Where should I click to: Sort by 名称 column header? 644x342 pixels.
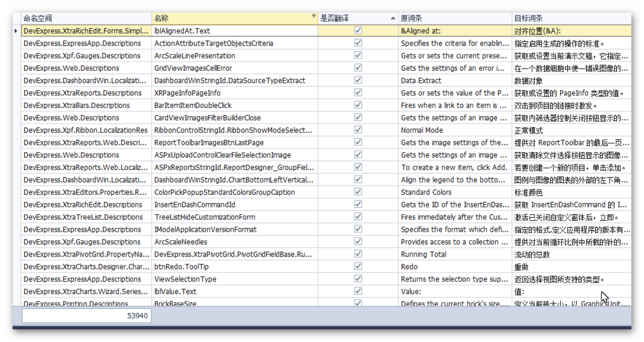[235, 18]
